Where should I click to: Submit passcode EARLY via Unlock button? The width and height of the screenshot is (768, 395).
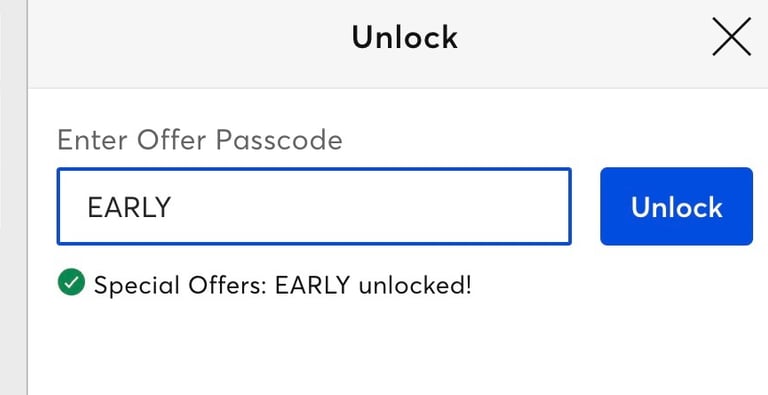click(676, 206)
